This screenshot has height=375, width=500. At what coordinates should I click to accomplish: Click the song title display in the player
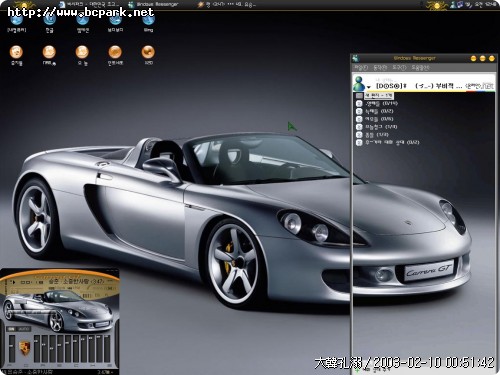77,281
